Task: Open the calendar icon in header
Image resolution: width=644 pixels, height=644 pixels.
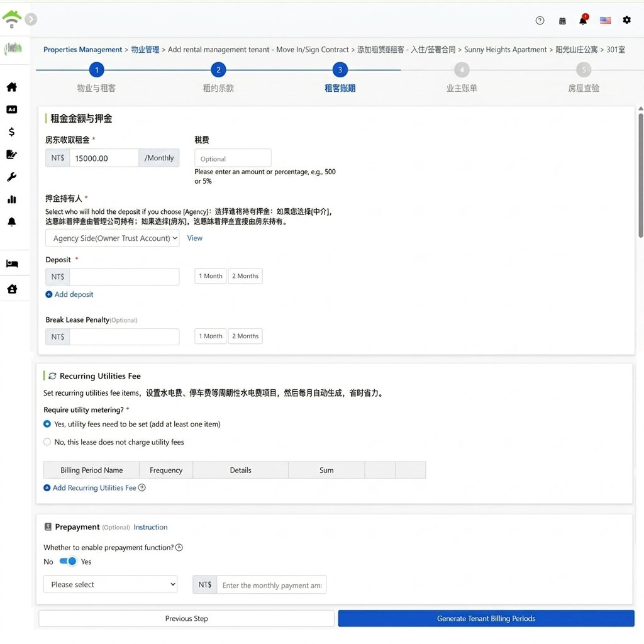Action: click(562, 21)
